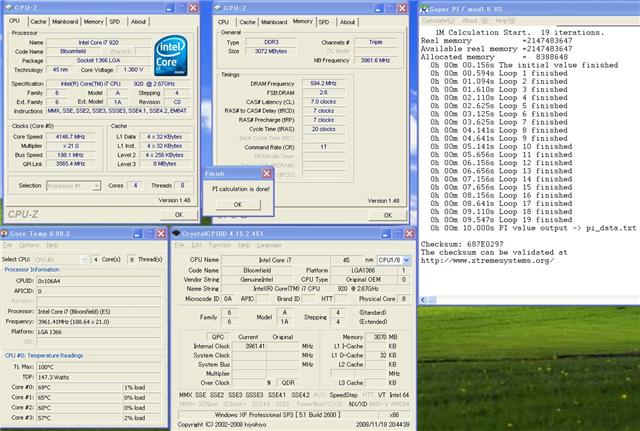The height and width of the screenshot is (431, 640).
Task: Minimize the CrystalCPUID window
Action: tap(385, 234)
